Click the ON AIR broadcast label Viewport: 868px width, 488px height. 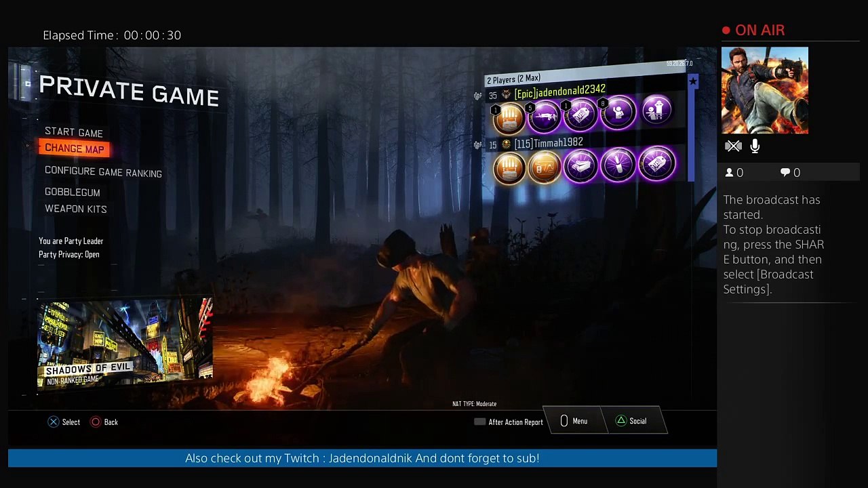tap(760, 30)
